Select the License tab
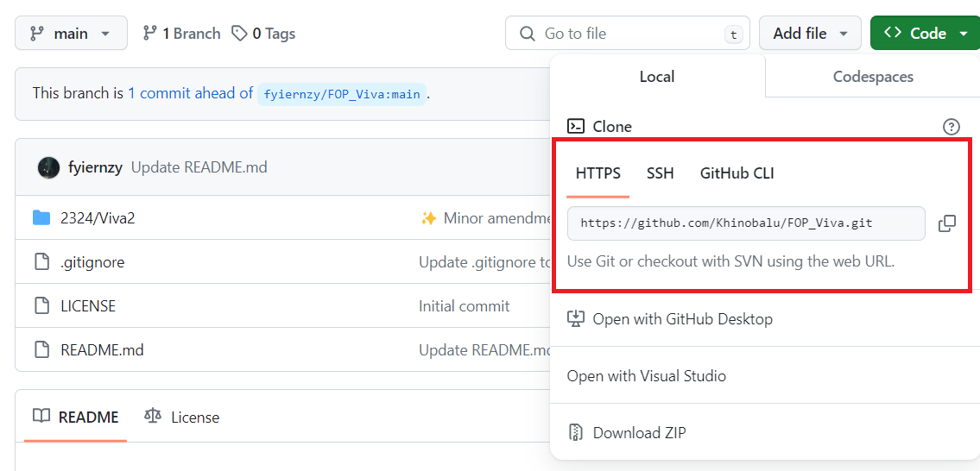980x471 pixels. (x=182, y=417)
